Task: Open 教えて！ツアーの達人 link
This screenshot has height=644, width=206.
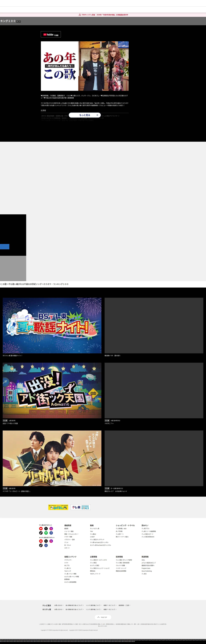Action: [x=122, y=537]
